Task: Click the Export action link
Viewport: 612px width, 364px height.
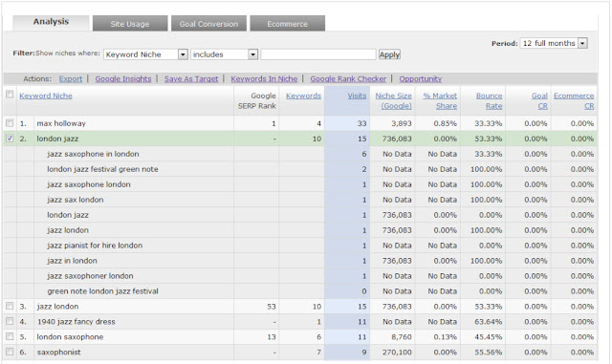Action: (x=71, y=78)
